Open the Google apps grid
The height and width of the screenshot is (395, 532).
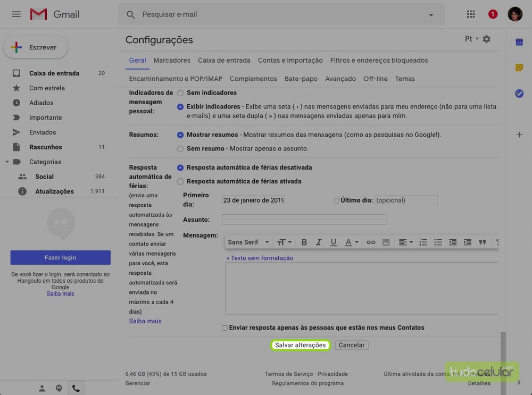(470, 14)
